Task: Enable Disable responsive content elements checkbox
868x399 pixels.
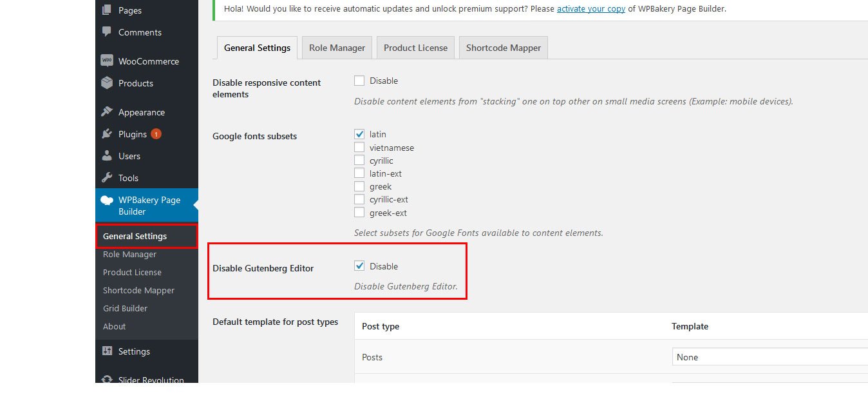Action: pyautogui.click(x=359, y=81)
